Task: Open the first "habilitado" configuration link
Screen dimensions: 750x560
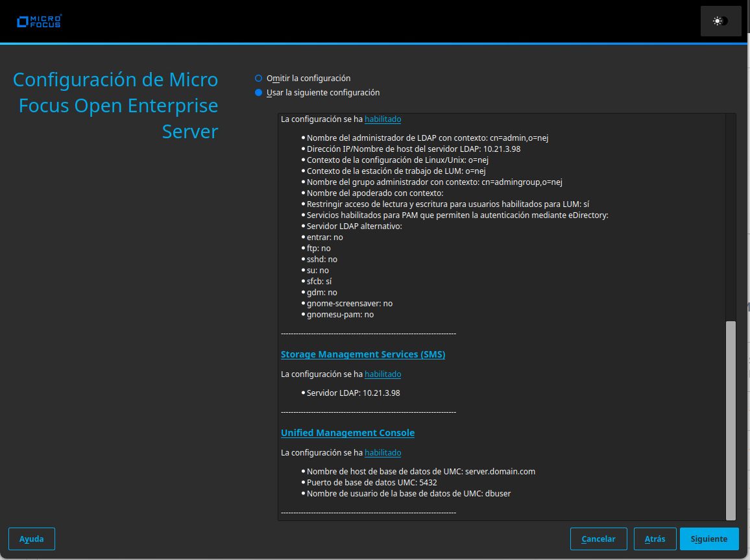Action: [x=382, y=119]
